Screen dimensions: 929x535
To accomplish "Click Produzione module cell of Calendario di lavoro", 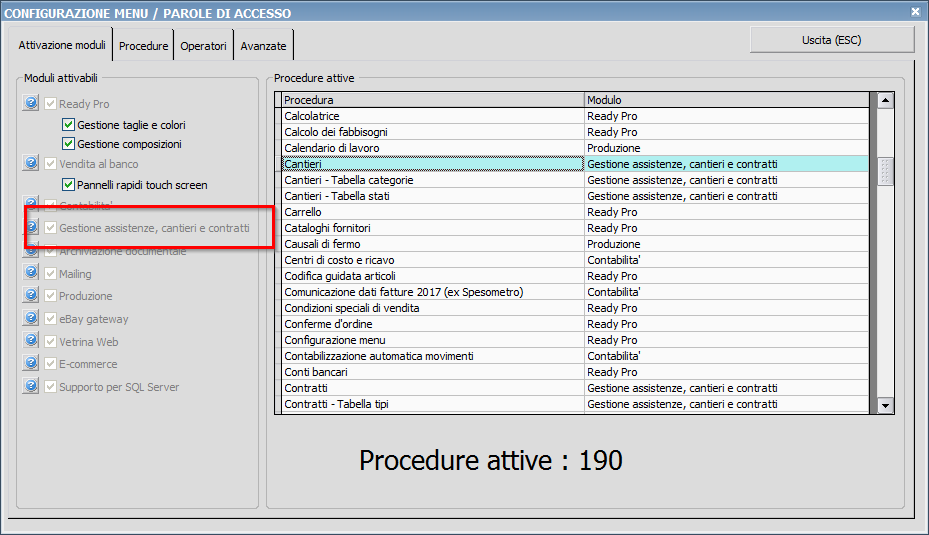I will (x=726, y=148).
